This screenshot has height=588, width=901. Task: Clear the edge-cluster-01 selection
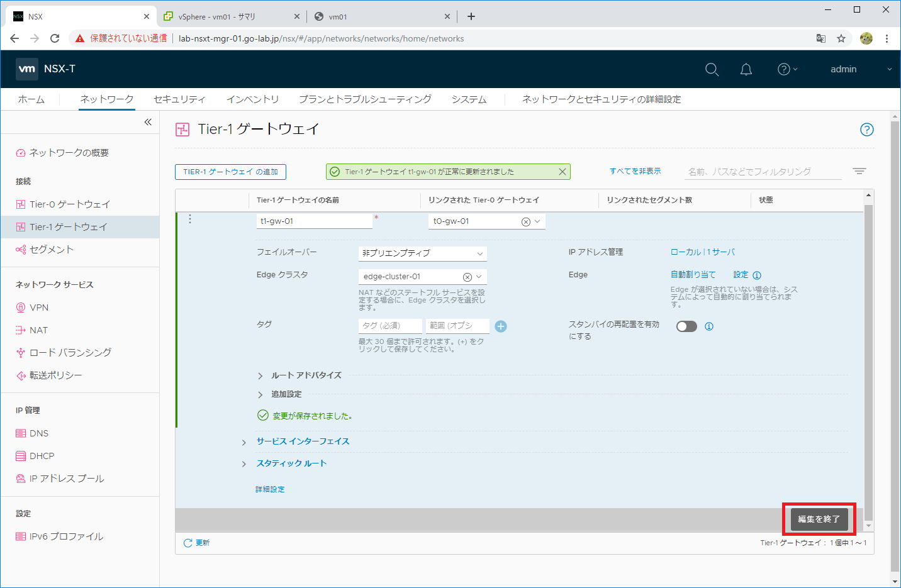[467, 277]
